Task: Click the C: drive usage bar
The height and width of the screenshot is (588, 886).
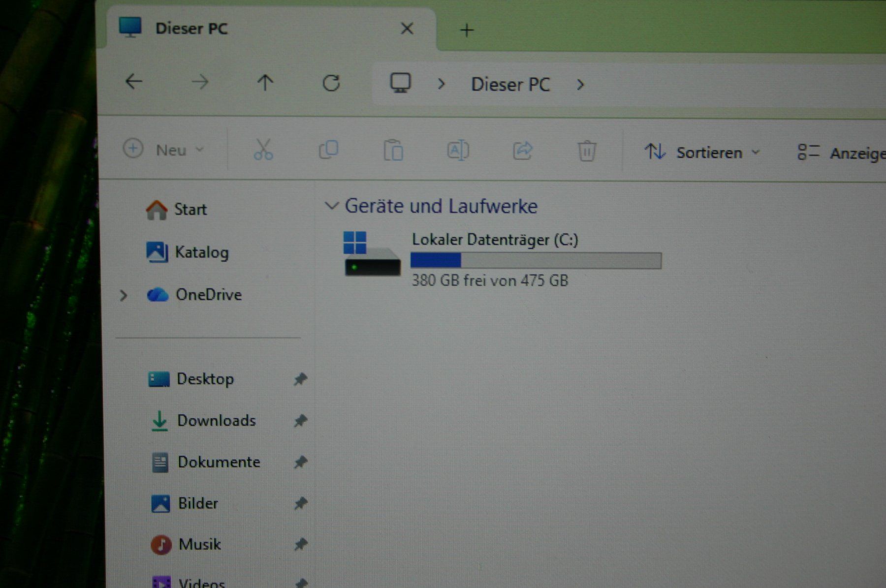Action: [x=536, y=261]
